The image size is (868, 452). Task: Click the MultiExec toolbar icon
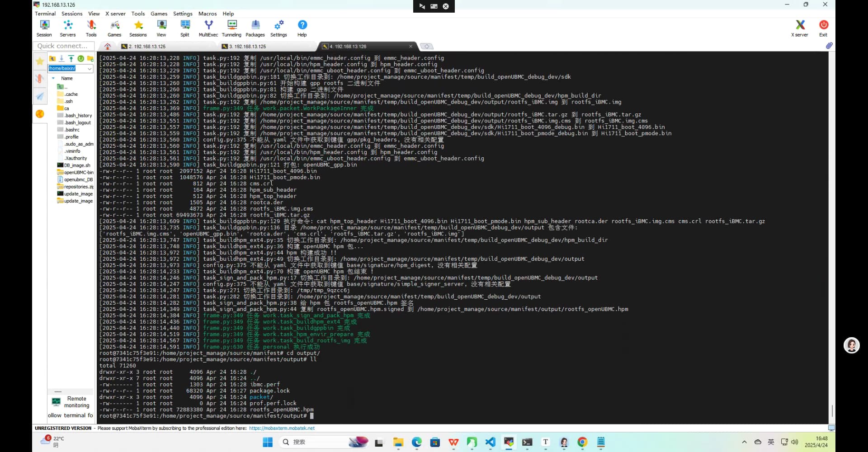[208, 28]
